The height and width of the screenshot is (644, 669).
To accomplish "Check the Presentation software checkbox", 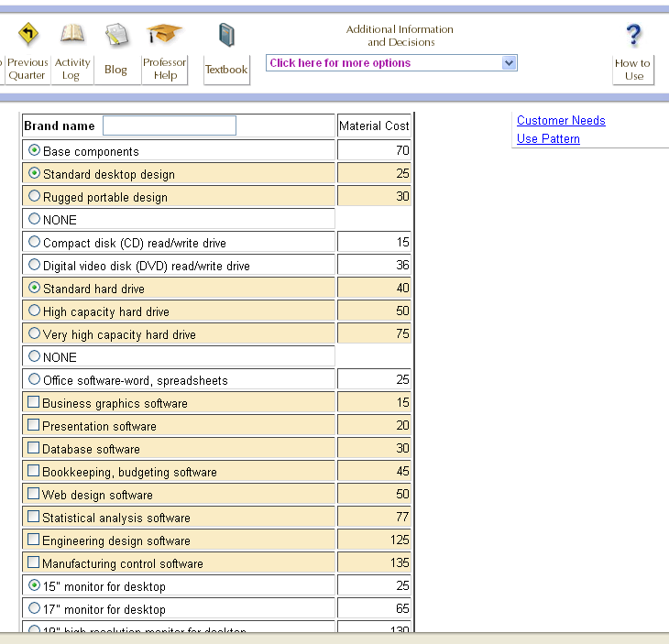I will pos(33,425).
